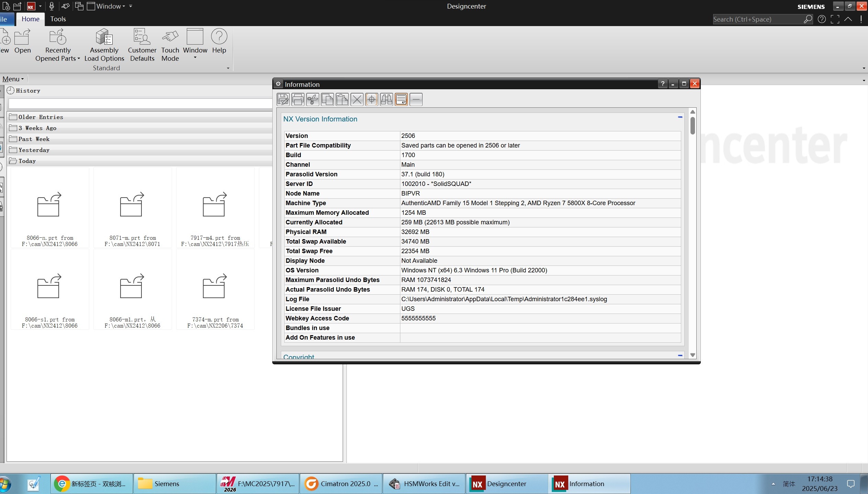Open Siemens folder from taskbar
The image size is (868, 494).
pyautogui.click(x=175, y=484)
